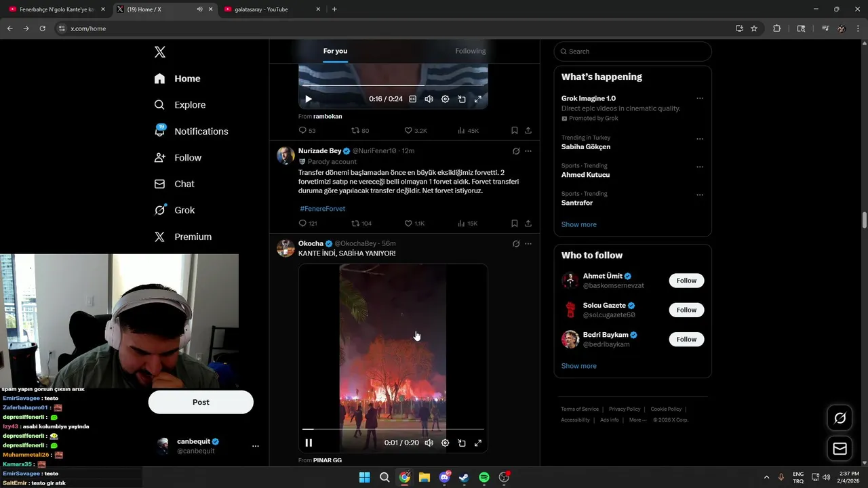This screenshot has height=488, width=868.
Task: Open the Terms of Service link
Action: tap(580, 409)
